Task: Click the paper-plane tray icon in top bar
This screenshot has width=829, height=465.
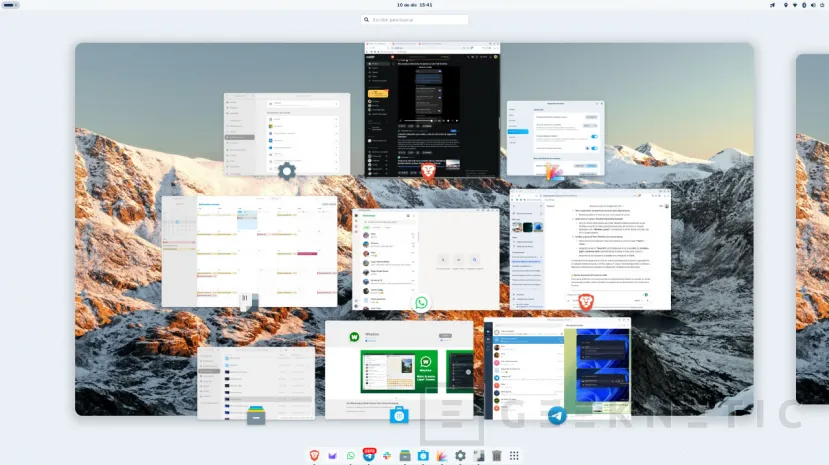Action: click(x=772, y=5)
